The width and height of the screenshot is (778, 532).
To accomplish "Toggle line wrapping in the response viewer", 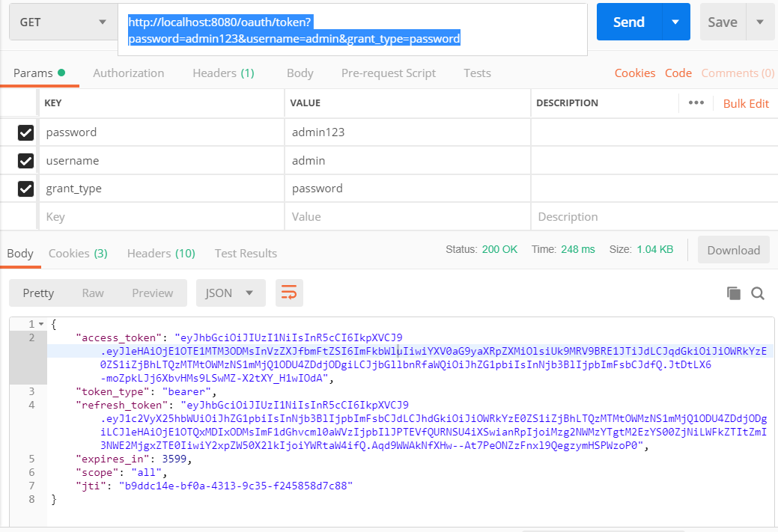I will pyautogui.click(x=289, y=293).
